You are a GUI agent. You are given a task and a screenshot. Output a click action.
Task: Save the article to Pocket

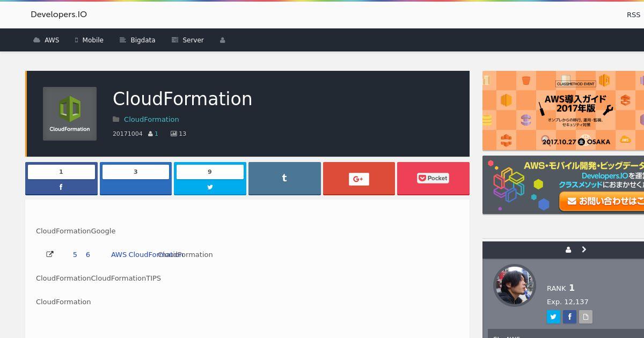[433, 179]
